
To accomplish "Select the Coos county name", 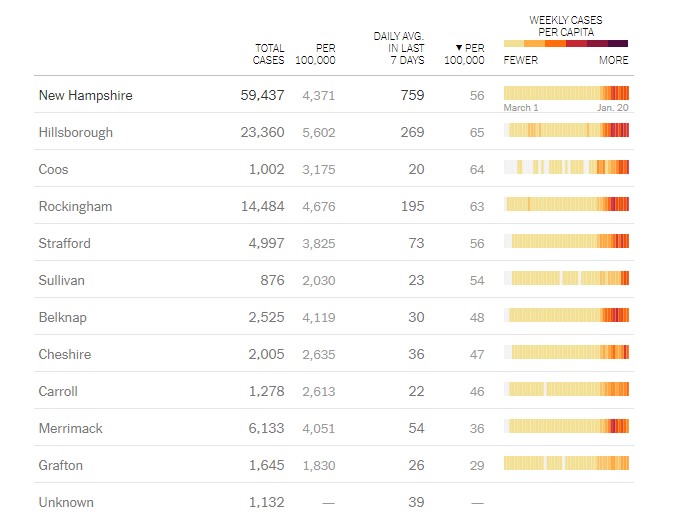I will point(54,169).
